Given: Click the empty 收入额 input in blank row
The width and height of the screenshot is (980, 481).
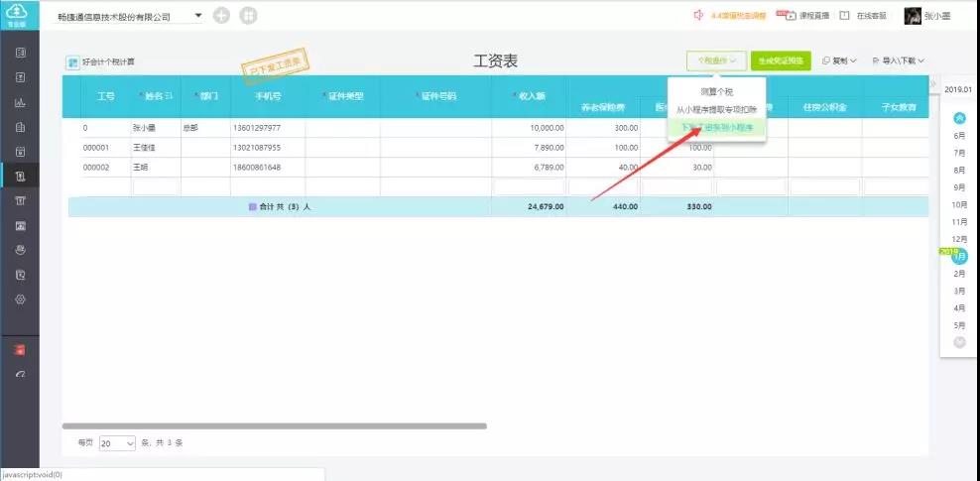Looking at the screenshot, I should pyautogui.click(x=529, y=186).
